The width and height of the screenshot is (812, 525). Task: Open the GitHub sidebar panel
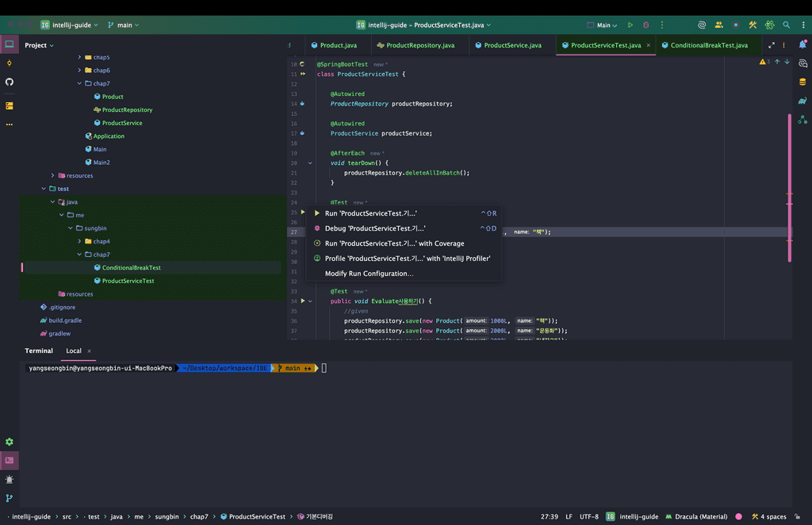[x=10, y=82]
